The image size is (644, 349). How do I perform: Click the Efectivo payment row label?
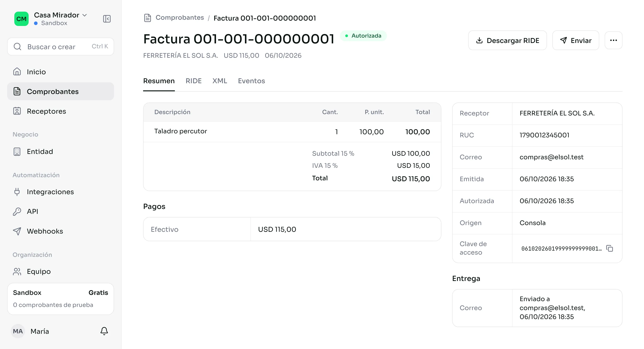[165, 229]
